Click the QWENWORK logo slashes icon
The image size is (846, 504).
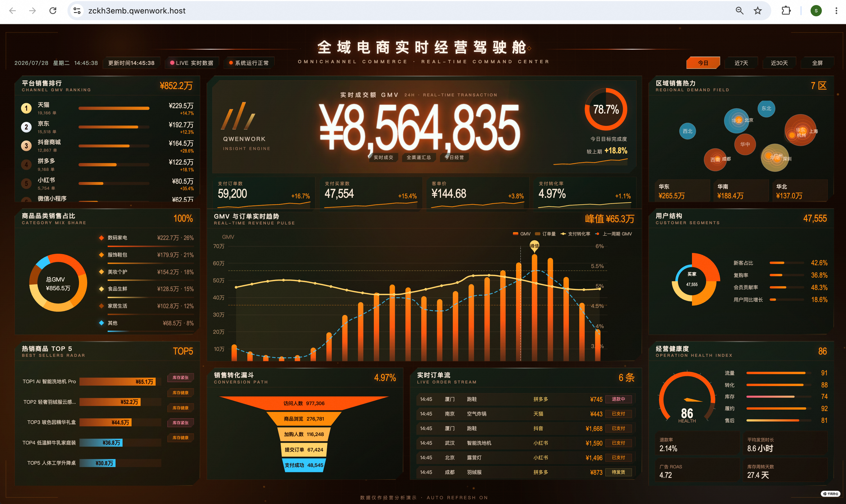[x=238, y=116]
